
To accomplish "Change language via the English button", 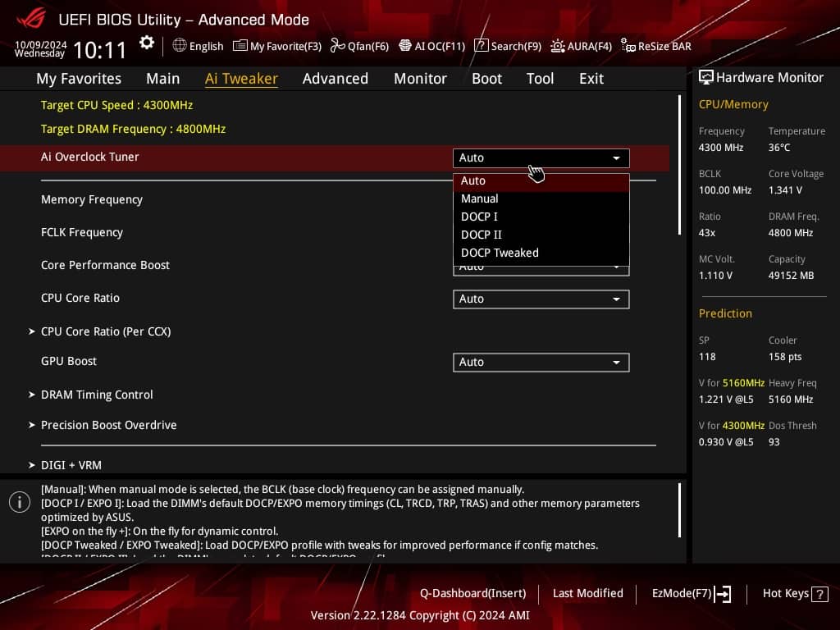I will pyautogui.click(x=199, y=46).
